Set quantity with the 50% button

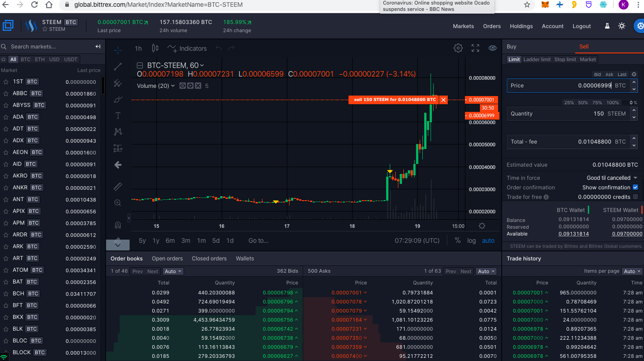point(583,102)
